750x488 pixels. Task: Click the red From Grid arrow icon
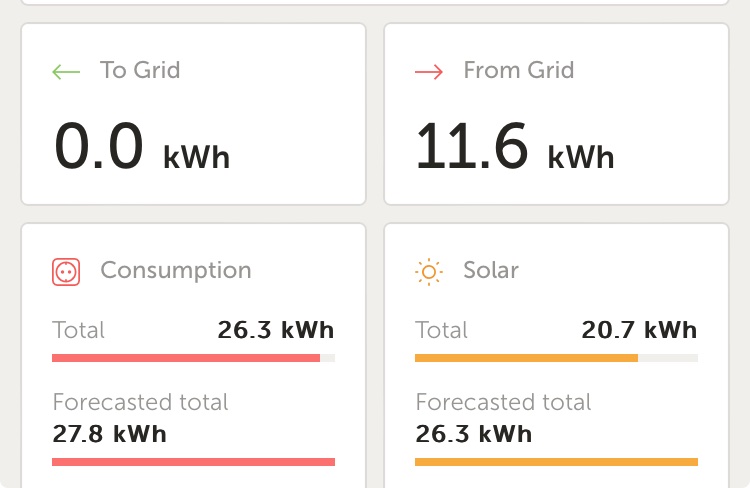(428, 71)
